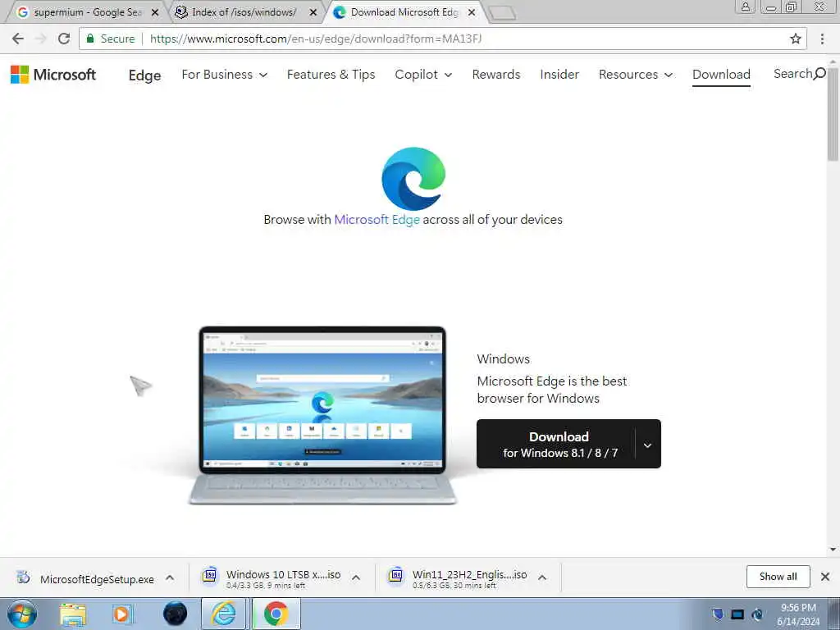Click the Edge product name link
840x630 pixels.
coord(144,75)
